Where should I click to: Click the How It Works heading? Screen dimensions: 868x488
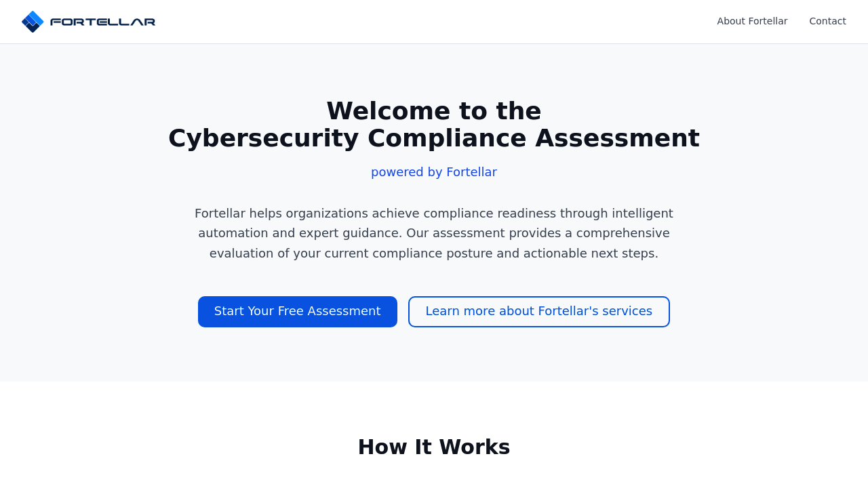tap(434, 447)
